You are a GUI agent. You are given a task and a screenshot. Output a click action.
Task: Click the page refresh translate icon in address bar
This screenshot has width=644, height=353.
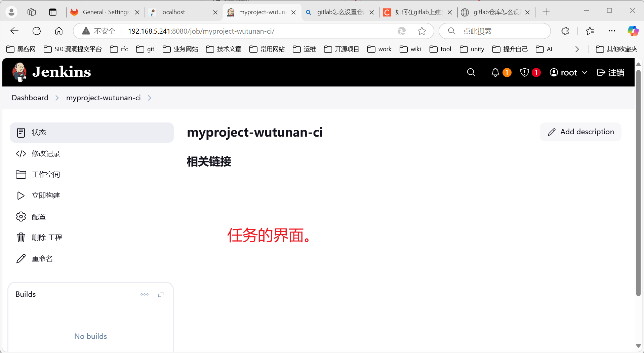click(402, 31)
